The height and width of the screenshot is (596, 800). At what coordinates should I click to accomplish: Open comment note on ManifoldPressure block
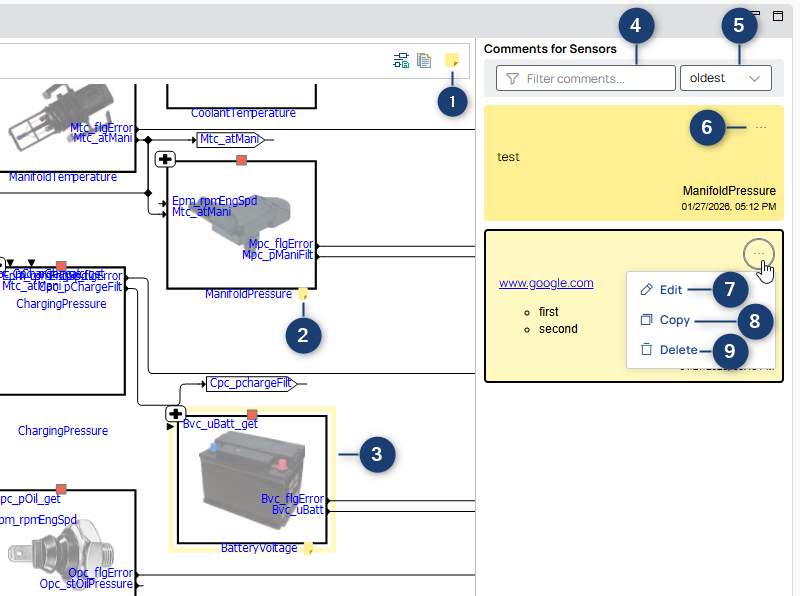point(302,294)
